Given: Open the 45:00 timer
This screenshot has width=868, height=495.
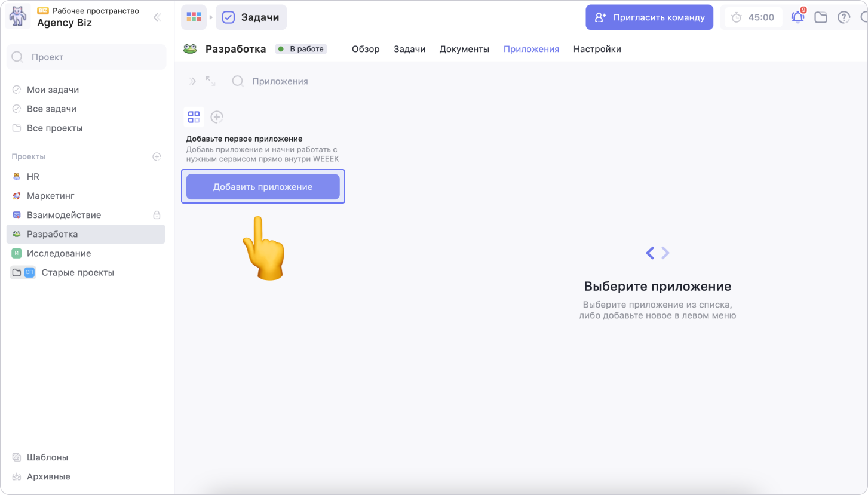Looking at the screenshot, I should [x=753, y=17].
